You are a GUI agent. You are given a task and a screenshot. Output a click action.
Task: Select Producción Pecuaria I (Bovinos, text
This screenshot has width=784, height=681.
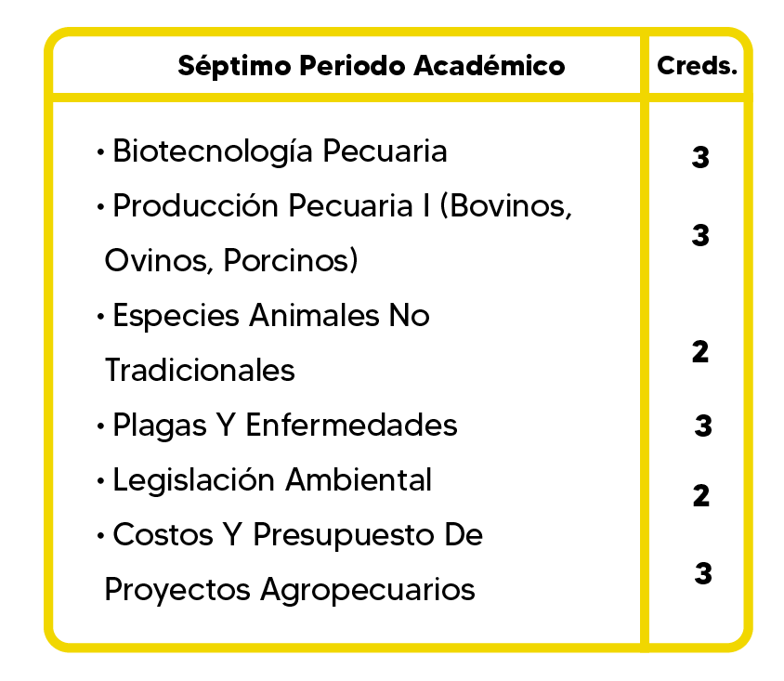342,205
